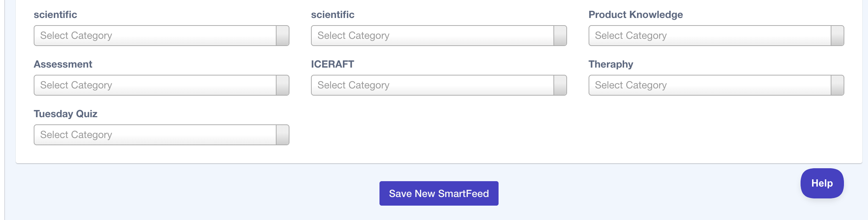This screenshot has width=868, height=220.
Task: Click the Tuesday Quiz label
Action: 66,114
